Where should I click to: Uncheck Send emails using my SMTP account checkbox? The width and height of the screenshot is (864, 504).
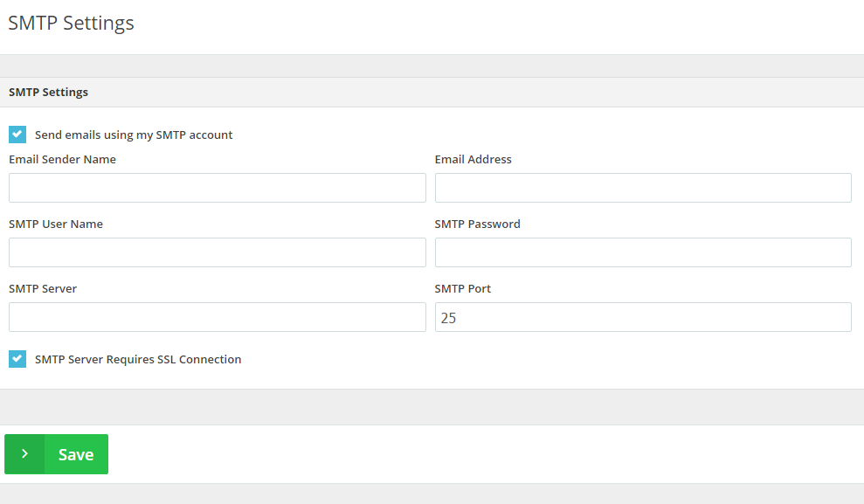[x=17, y=135]
